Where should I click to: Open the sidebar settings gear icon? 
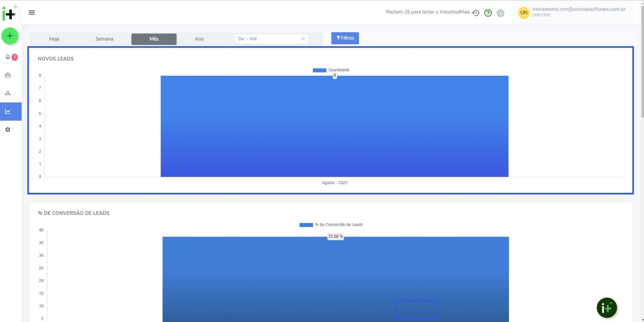pyautogui.click(x=8, y=130)
